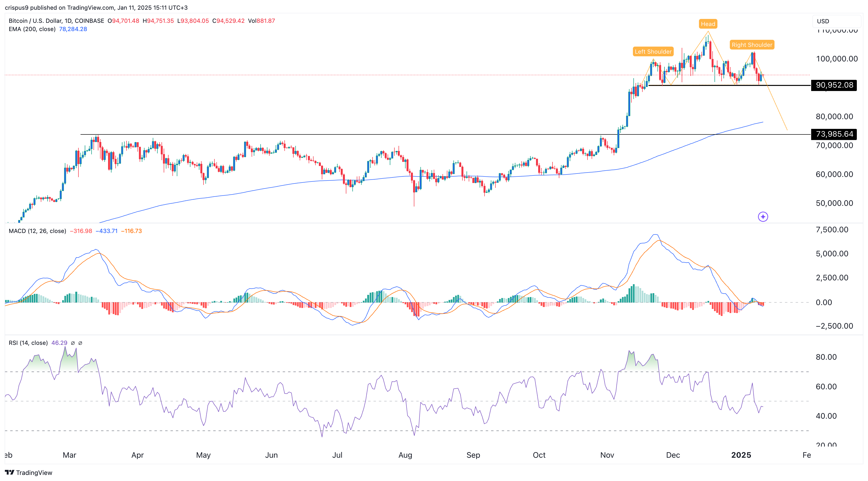Click the Aug label on time axis
This screenshot has height=481, width=868.
click(x=405, y=455)
